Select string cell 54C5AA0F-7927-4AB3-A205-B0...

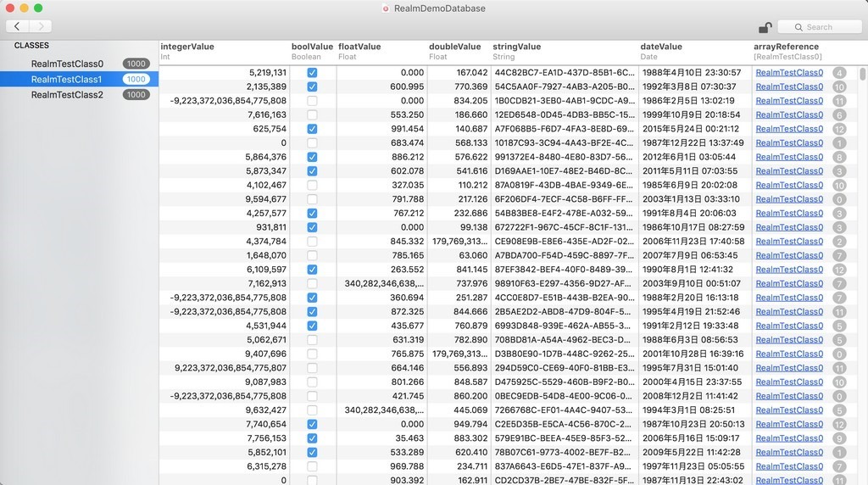coord(565,86)
